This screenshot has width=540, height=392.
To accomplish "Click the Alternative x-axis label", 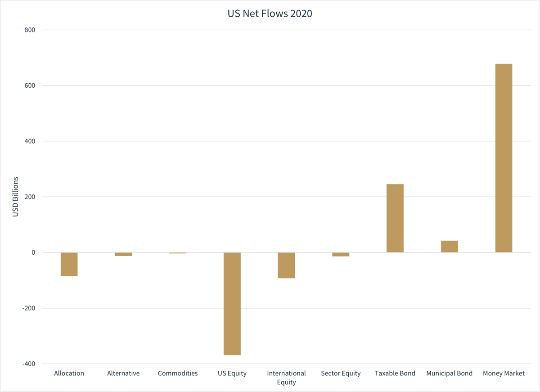I will tap(123, 374).
